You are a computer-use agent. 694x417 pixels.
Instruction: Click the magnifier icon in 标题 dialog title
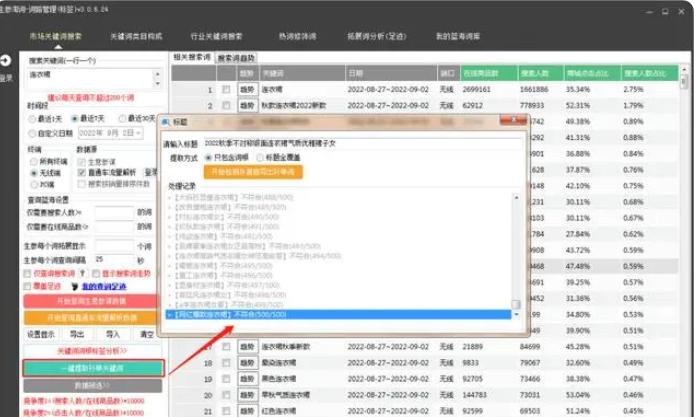166,122
